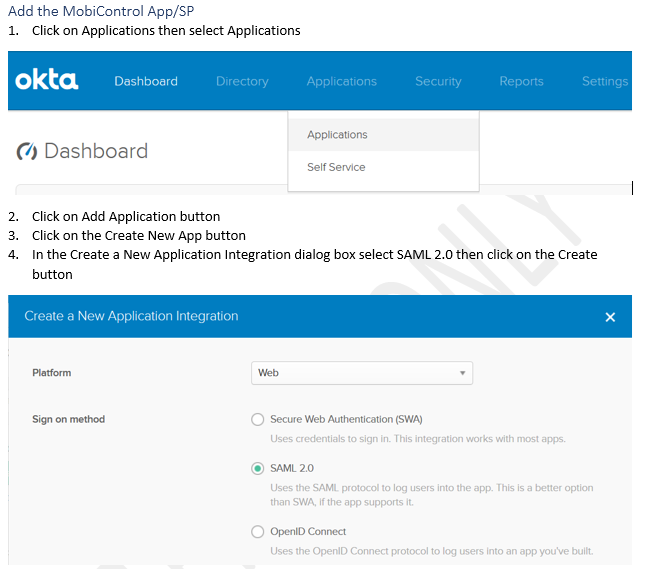Open the Dashboard nav item
This screenshot has width=645, height=569.
[146, 82]
